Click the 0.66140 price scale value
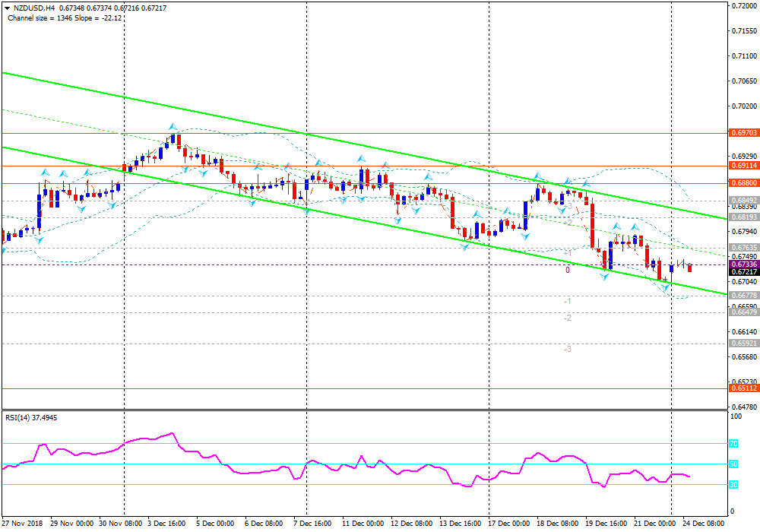Image resolution: width=760 pixels, height=532 pixels. [x=744, y=331]
